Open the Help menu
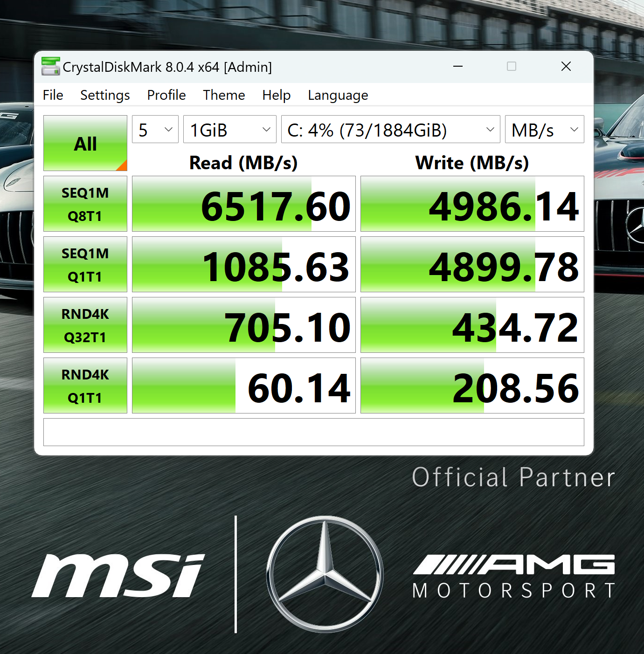644x654 pixels. pos(276,95)
